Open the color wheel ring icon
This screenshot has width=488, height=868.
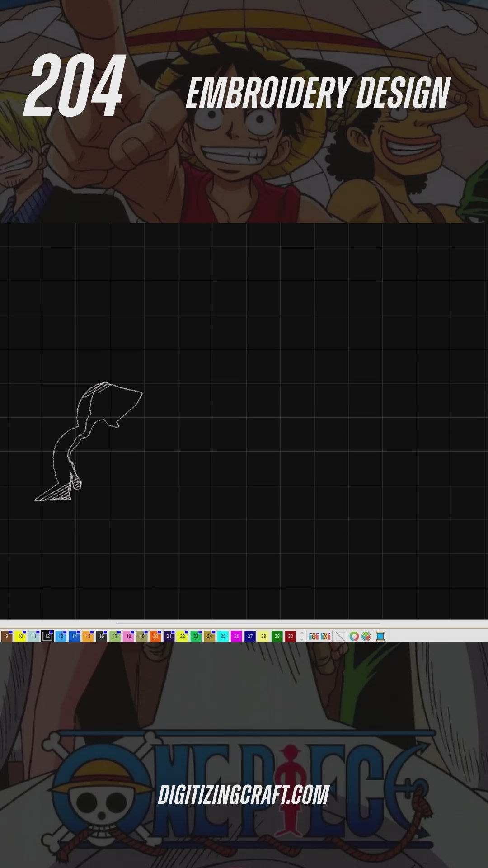pyautogui.click(x=354, y=637)
